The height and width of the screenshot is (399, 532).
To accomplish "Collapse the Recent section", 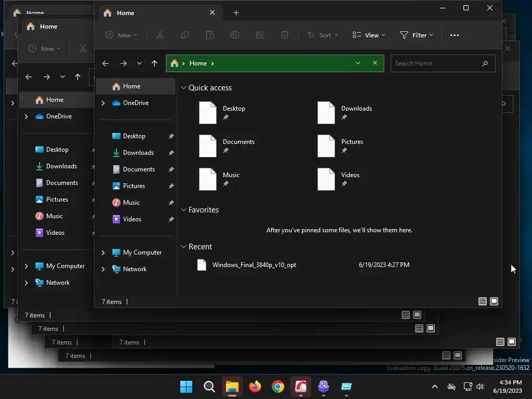I will tap(183, 247).
